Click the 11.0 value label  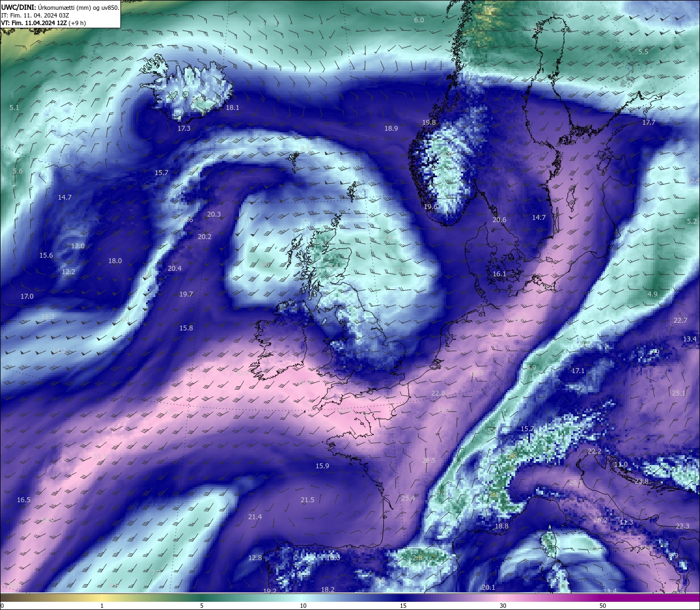[x=621, y=464]
